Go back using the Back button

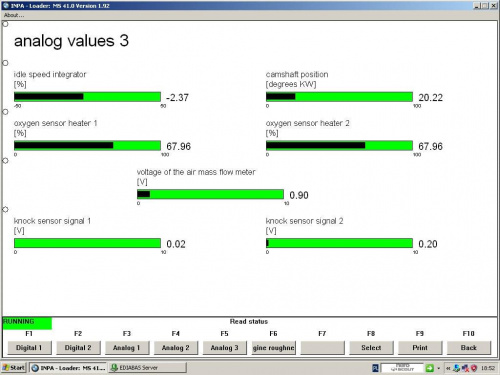pyautogui.click(x=469, y=348)
